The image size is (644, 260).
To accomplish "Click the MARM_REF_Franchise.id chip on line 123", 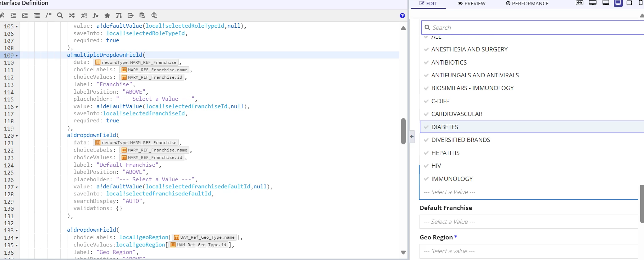I will tap(152, 157).
